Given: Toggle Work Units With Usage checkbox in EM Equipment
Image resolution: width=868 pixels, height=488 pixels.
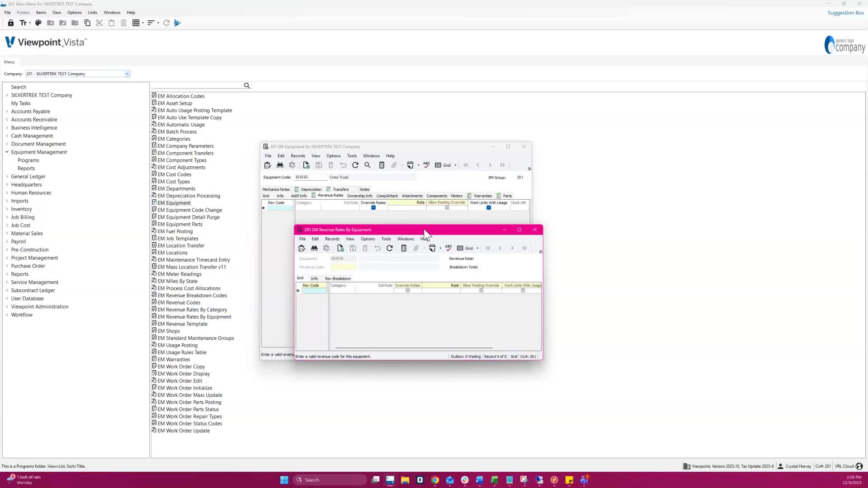Looking at the screenshot, I should coord(489,208).
